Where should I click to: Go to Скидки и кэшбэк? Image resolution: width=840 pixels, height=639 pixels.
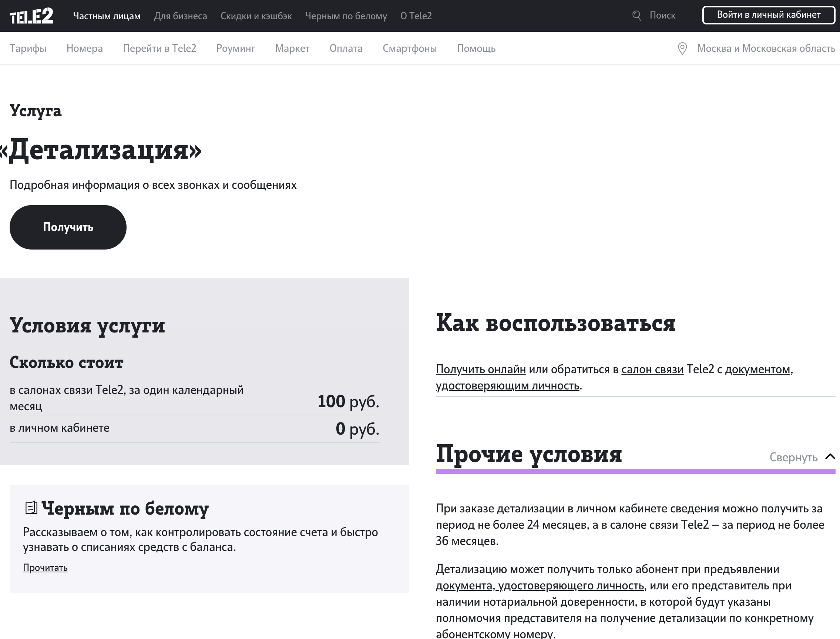pyautogui.click(x=256, y=16)
